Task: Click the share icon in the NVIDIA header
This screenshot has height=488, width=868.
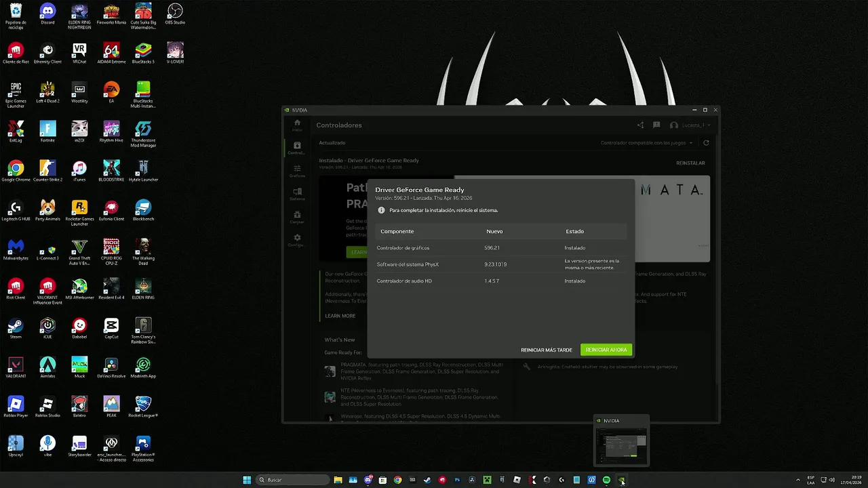Action: 640,125
